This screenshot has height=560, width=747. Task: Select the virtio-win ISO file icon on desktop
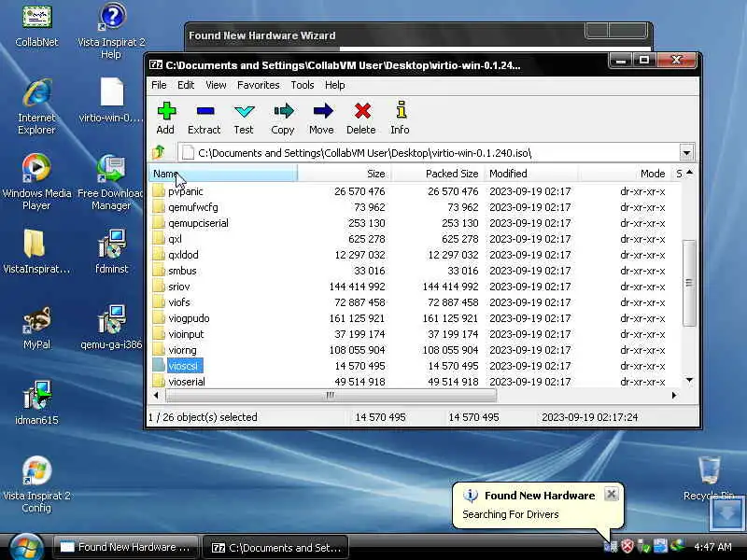(112, 100)
